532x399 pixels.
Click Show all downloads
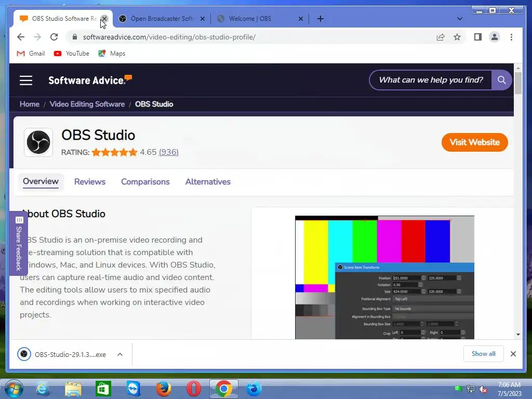tap(484, 354)
